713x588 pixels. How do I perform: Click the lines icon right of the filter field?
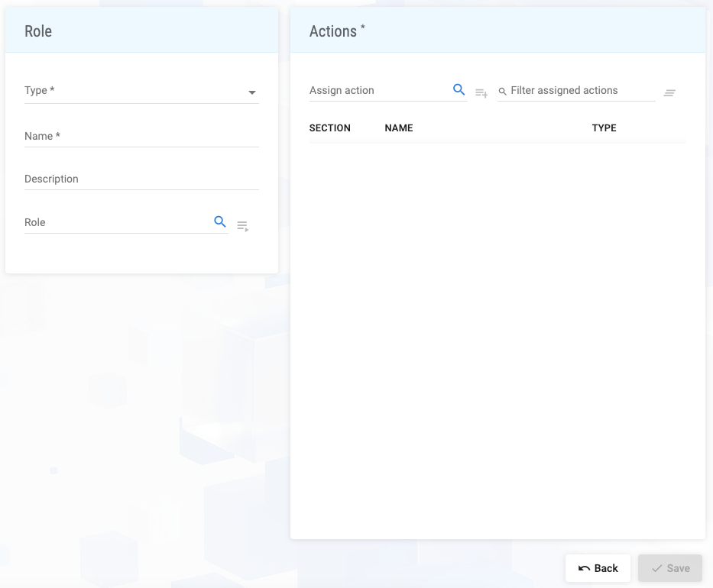click(669, 93)
